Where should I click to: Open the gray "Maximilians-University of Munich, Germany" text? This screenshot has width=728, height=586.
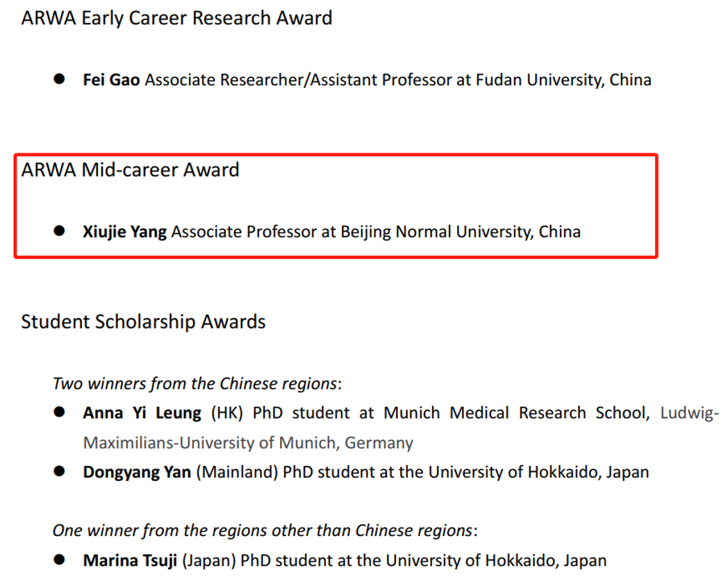click(x=248, y=442)
